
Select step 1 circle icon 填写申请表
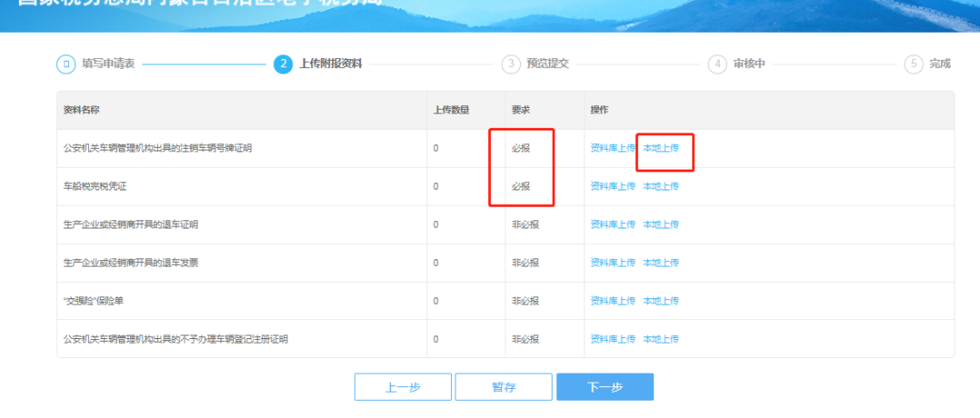(x=65, y=64)
